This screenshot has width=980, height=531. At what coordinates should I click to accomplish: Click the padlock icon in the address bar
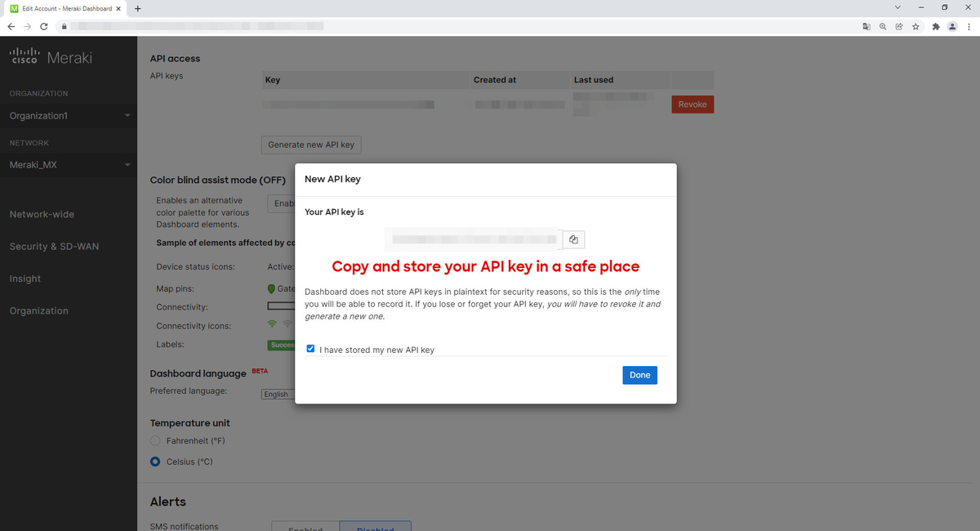tap(64, 26)
